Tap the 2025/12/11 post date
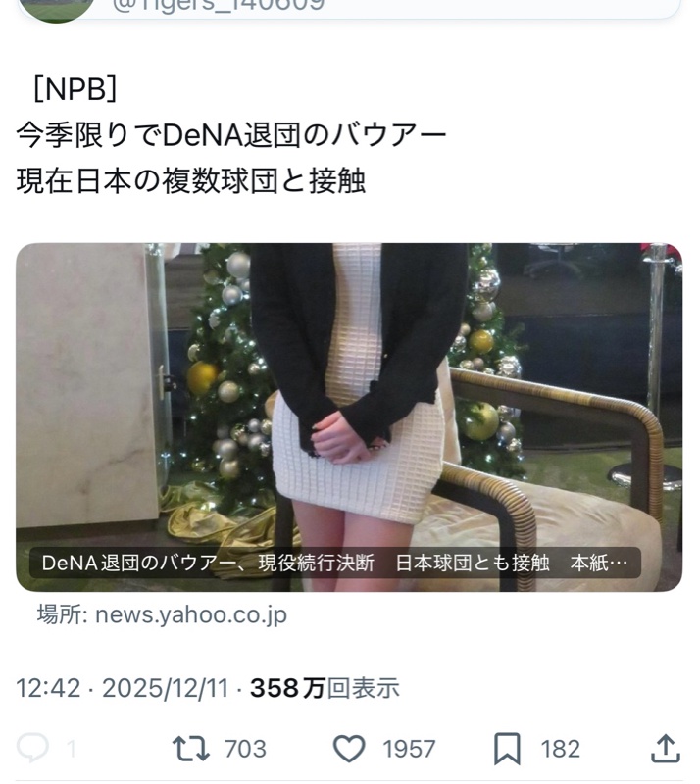Image resolution: width=700 pixels, height=784 pixels. tap(166, 688)
